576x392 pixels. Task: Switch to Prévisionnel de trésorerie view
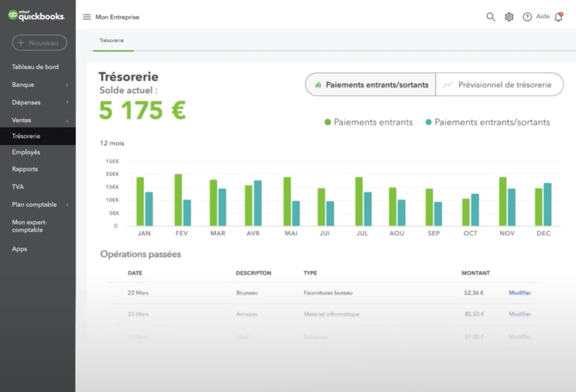pos(500,84)
